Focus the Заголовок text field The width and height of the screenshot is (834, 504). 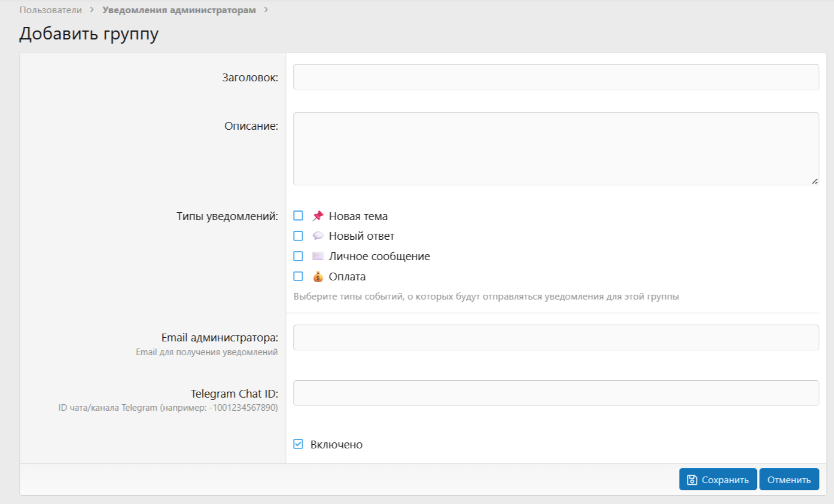(x=556, y=77)
